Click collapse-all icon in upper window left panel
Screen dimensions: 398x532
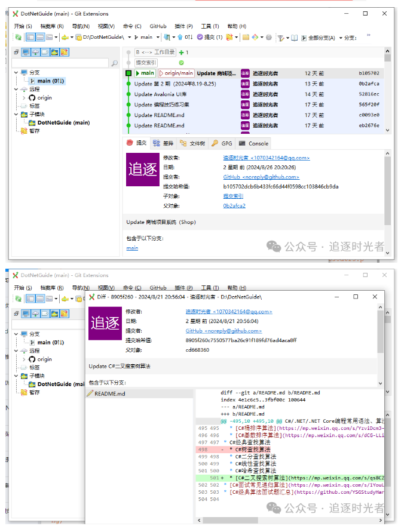(16, 53)
